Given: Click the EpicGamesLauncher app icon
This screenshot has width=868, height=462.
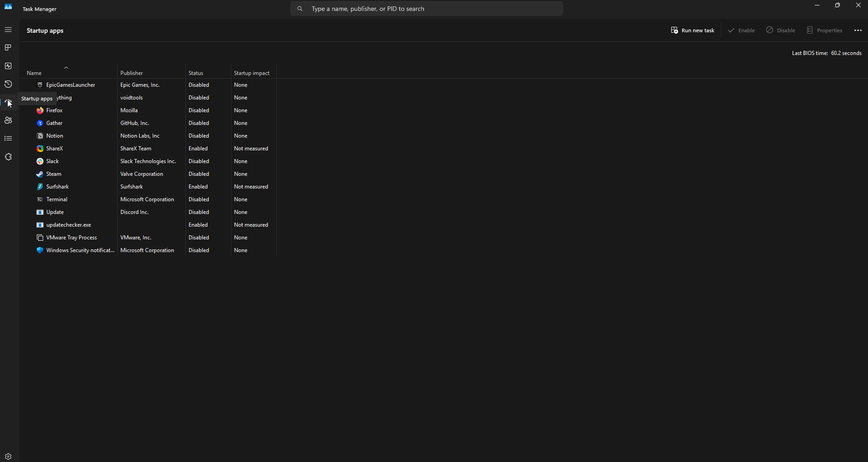Looking at the screenshot, I should pos(40,85).
